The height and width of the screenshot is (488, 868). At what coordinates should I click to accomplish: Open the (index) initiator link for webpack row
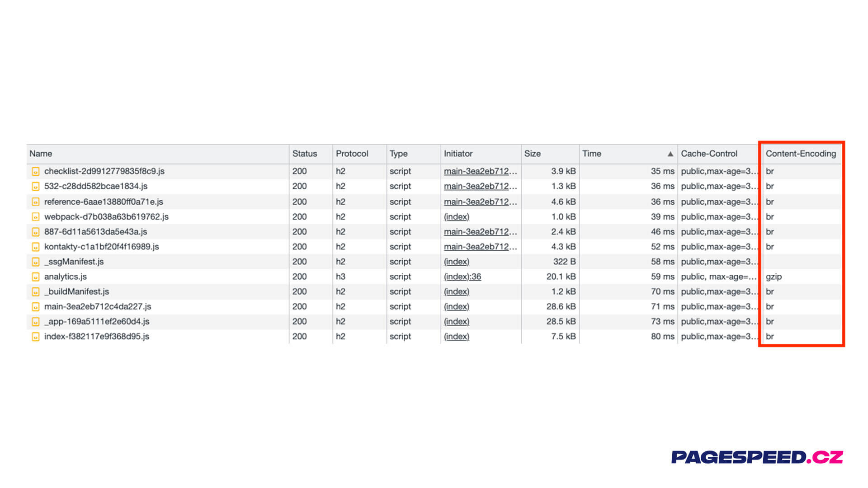coord(456,217)
